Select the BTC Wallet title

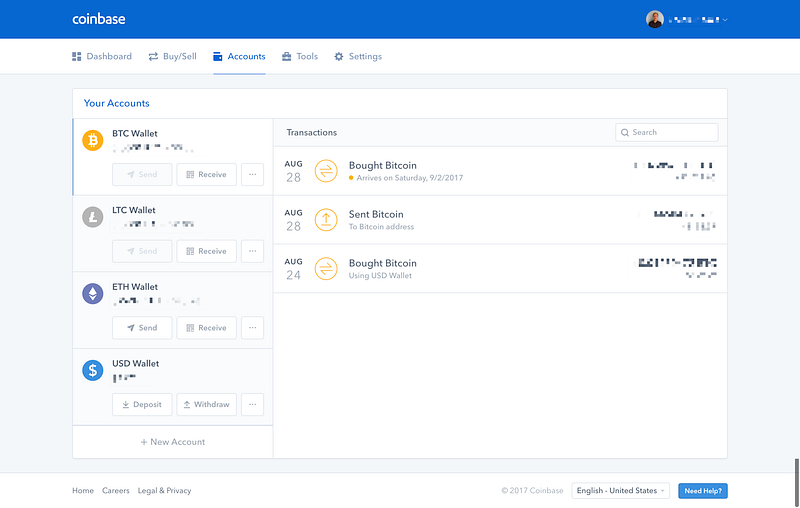coord(135,134)
